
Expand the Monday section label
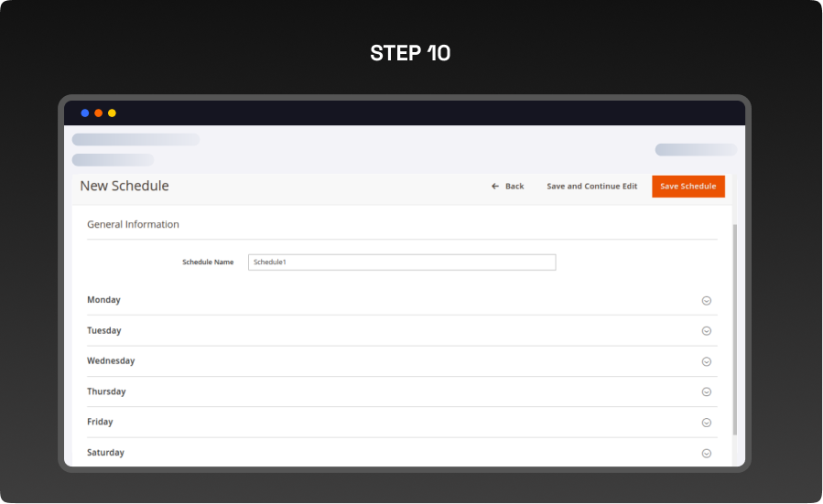point(103,300)
